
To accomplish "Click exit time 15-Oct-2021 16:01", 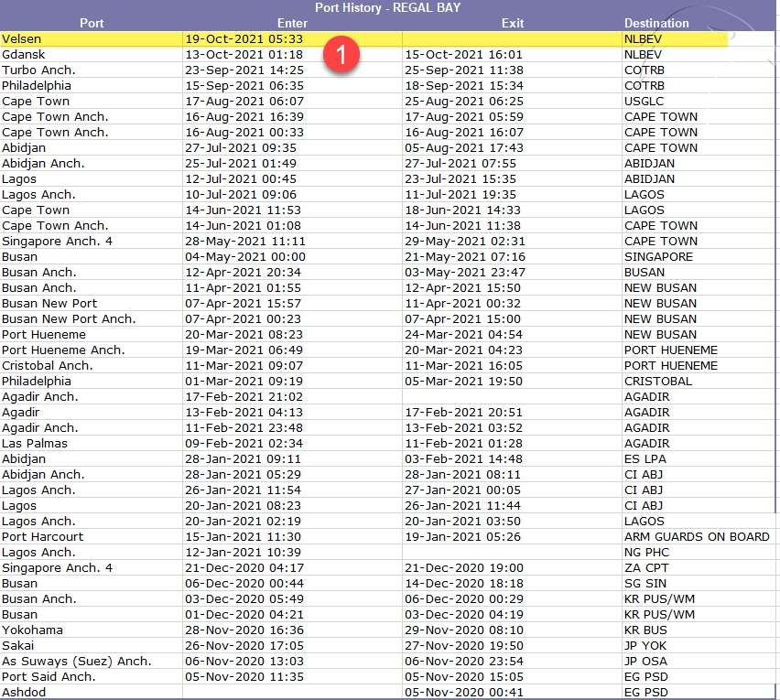I will click(x=463, y=55).
